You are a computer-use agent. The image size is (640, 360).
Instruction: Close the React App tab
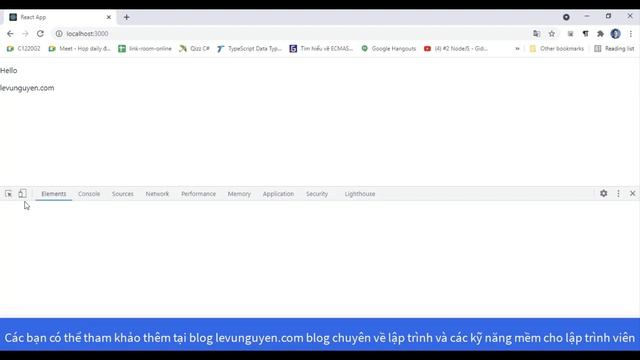109,17
